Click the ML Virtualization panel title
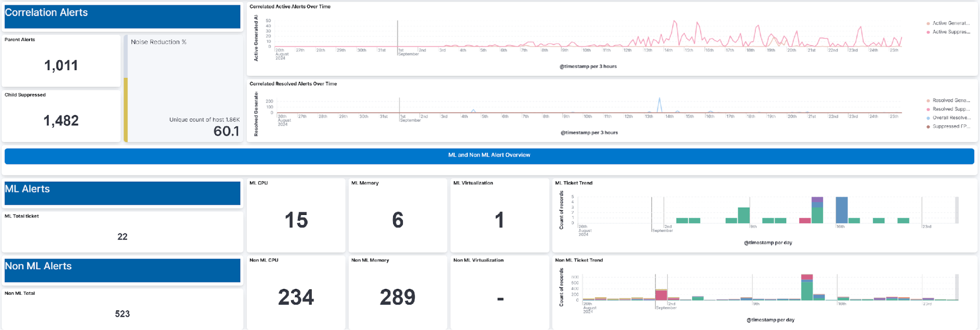 click(473, 183)
